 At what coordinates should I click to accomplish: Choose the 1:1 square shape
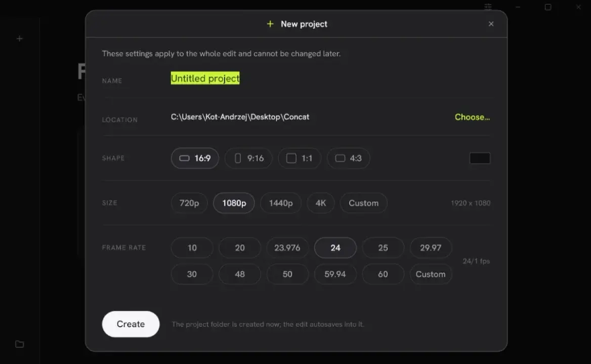300,158
